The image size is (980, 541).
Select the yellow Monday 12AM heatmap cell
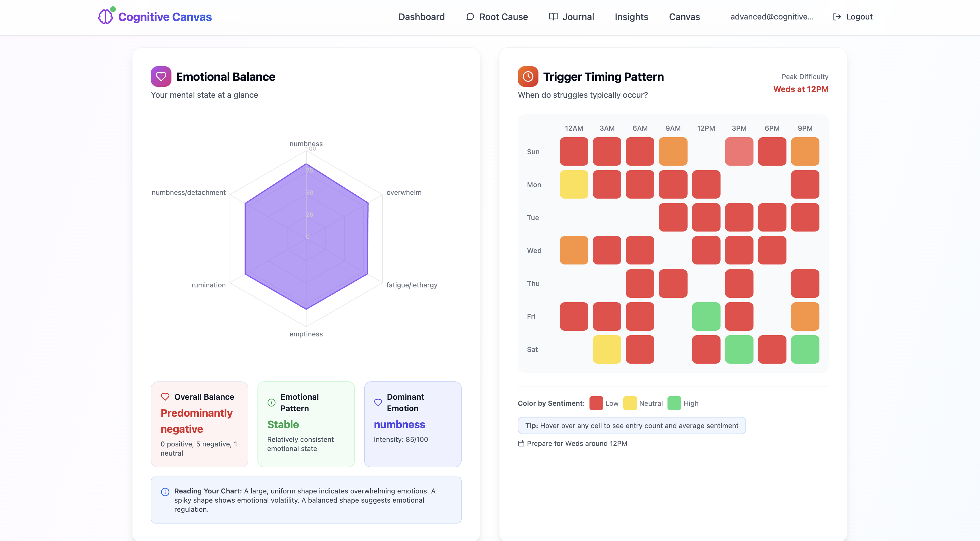tap(574, 184)
